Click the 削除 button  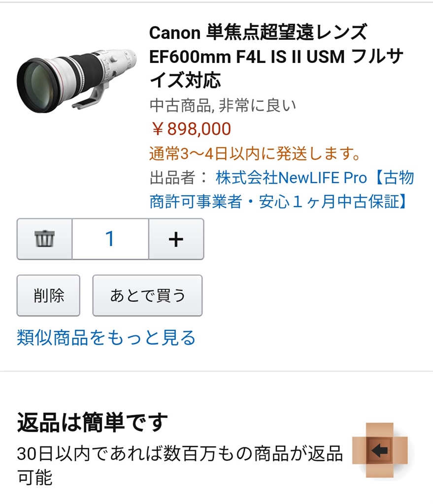click(x=49, y=295)
